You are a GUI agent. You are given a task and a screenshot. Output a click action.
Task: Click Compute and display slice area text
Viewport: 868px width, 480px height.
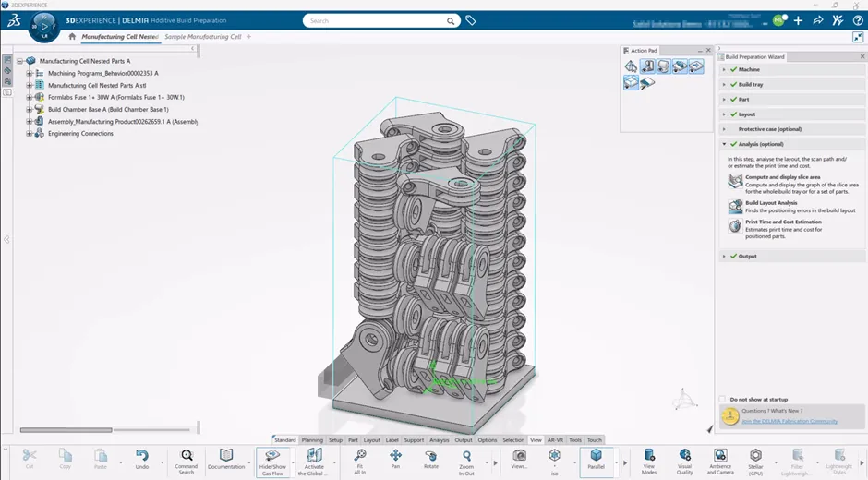(x=783, y=177)
